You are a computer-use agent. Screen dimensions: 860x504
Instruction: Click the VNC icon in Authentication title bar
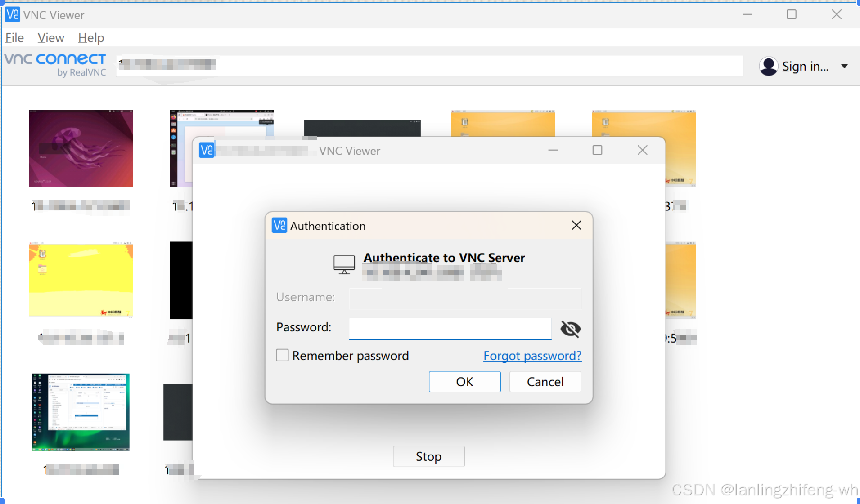pyautogui.click(x=279, y=225)
